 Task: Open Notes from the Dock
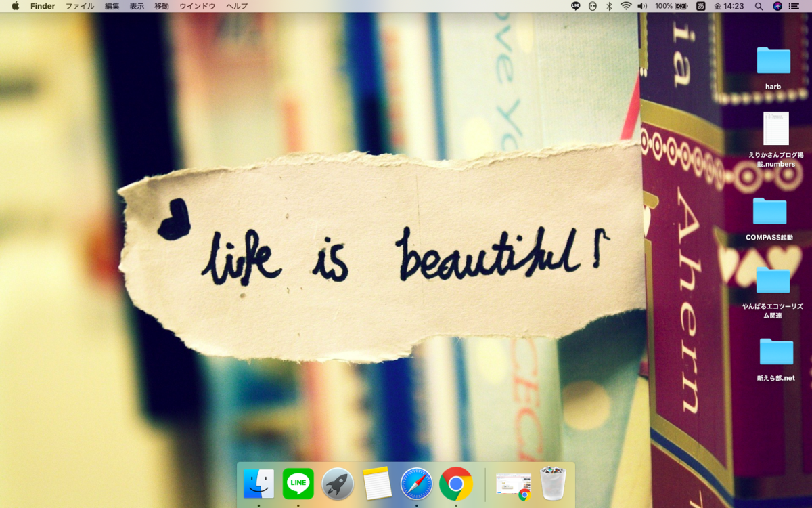point(377,484)
